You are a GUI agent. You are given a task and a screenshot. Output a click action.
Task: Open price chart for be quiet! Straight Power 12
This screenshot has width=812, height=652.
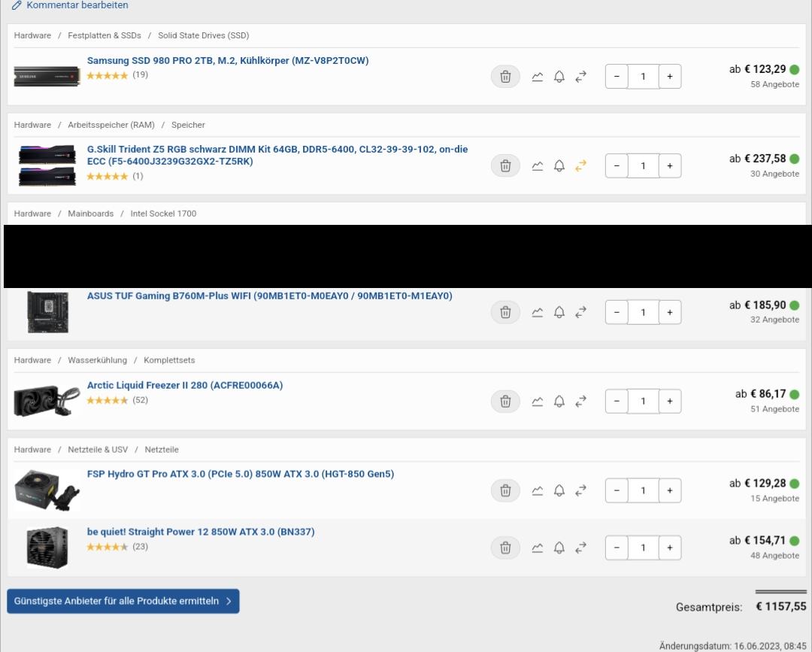pos(538,548)
